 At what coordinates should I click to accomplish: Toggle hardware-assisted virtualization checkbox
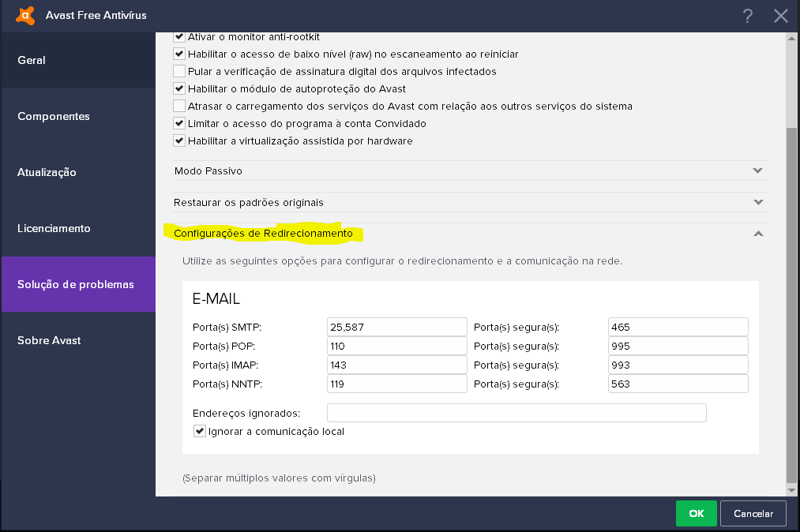pos(179,141)
